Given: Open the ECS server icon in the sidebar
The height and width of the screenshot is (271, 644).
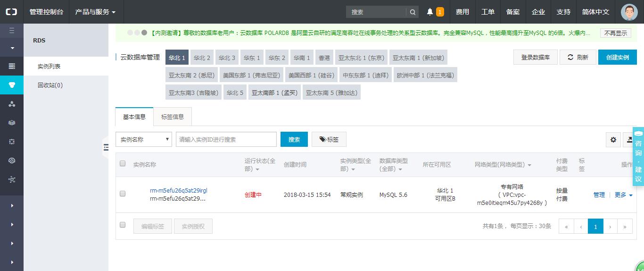Looking at the screenshot, I should (x=12, y=66).
